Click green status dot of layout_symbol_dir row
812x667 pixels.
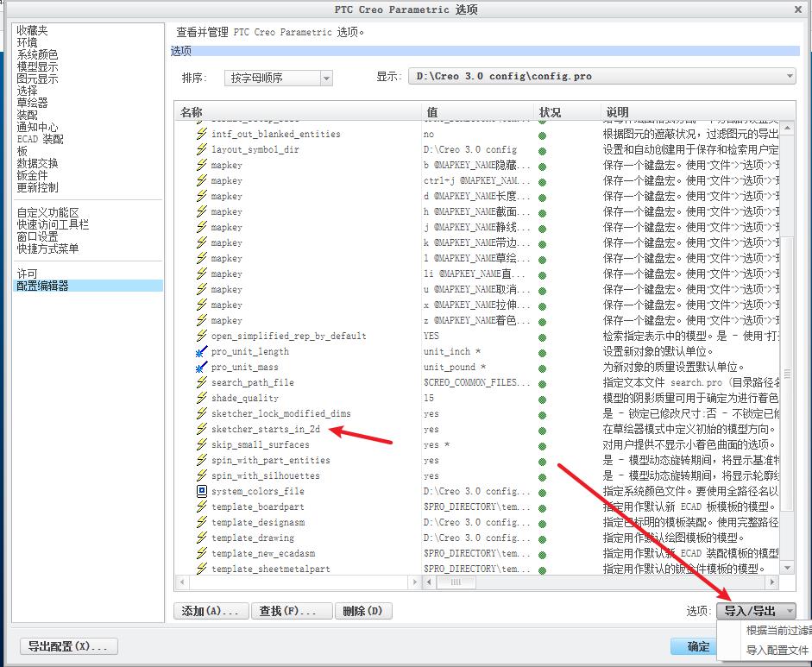pyautogui.click(x=542, y=151)
